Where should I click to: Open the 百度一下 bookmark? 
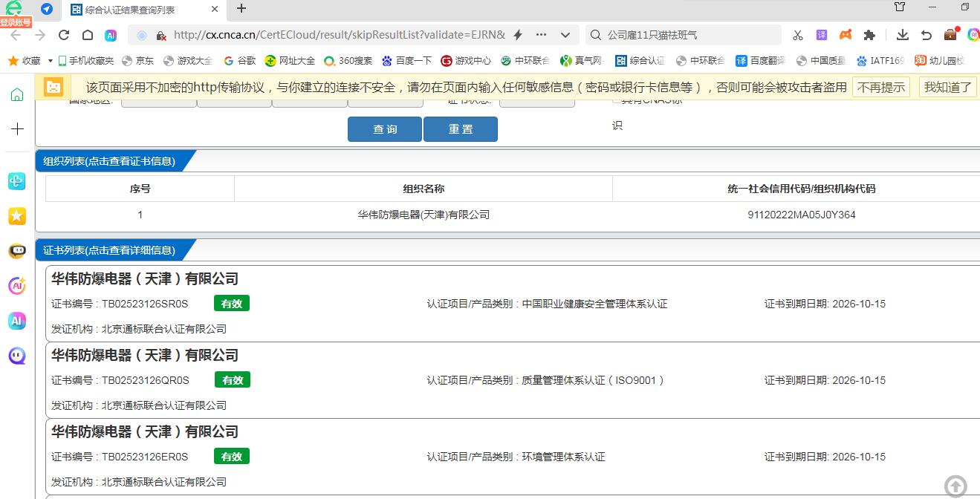pyautogui.click(x=406, y=61)
